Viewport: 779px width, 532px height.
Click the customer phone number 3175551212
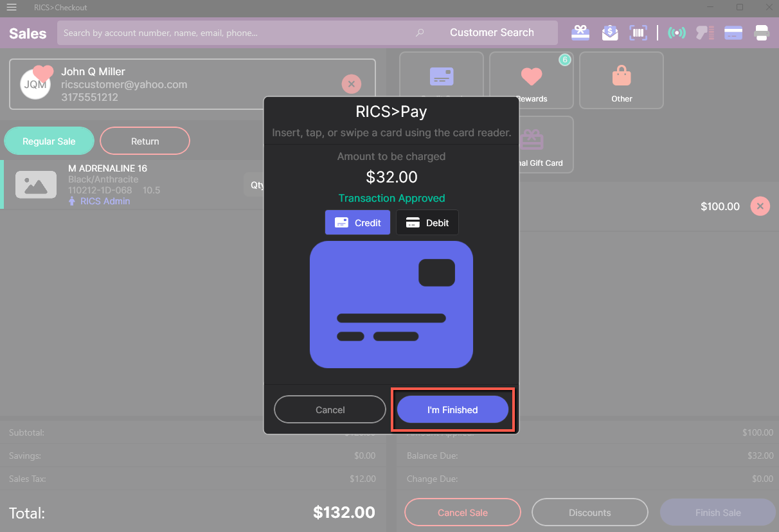(x=89, y=98)
